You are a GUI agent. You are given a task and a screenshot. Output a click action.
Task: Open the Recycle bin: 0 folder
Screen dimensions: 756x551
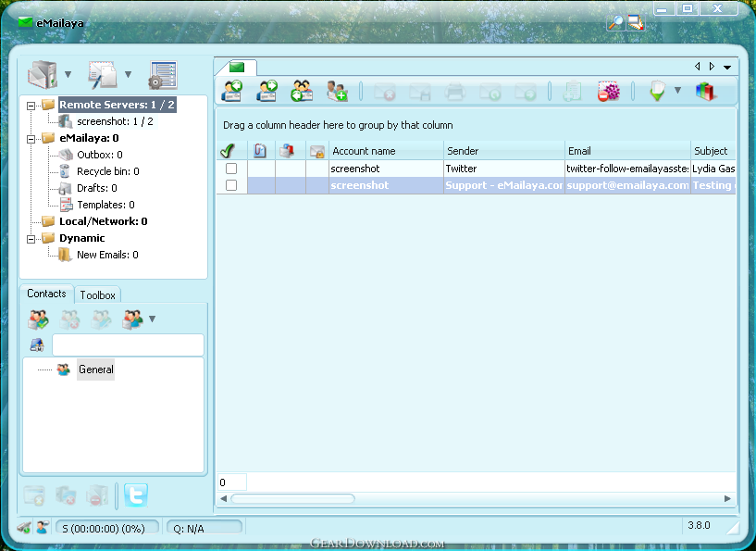pos(108,171)
